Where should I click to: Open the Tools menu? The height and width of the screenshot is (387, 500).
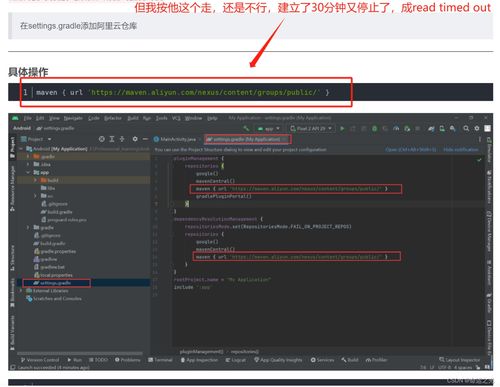[162, 118]
